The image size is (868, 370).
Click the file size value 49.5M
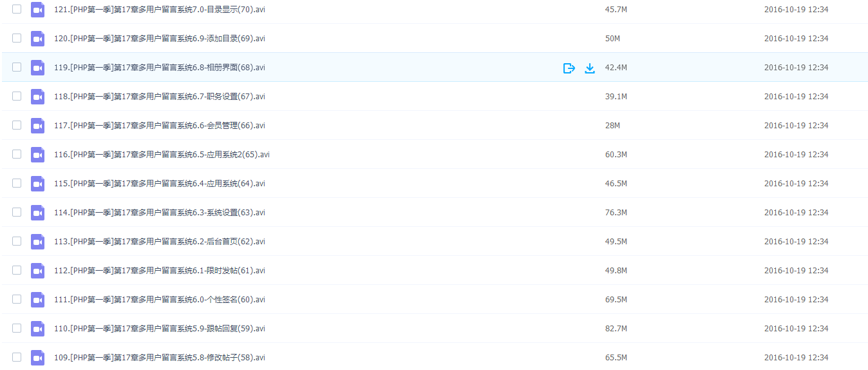pos(616,242)
